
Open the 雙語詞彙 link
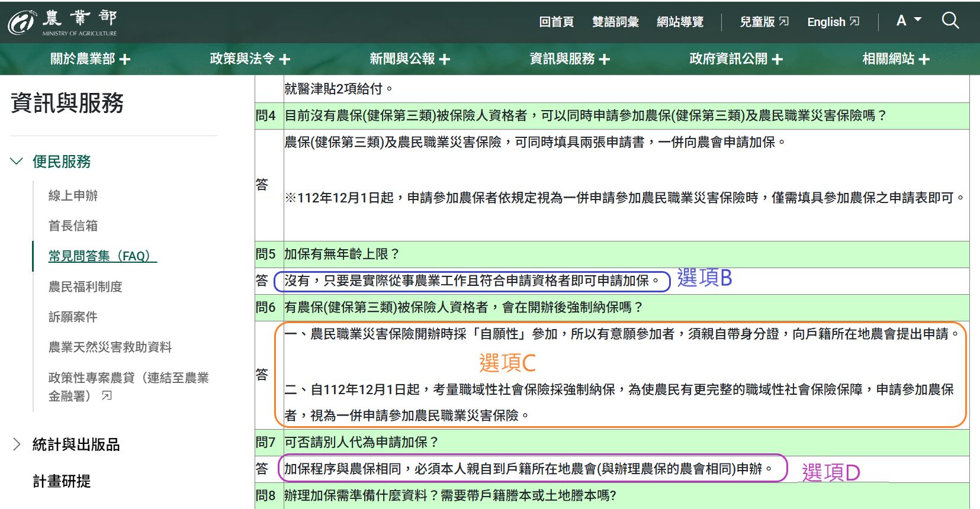click(615, 22)
